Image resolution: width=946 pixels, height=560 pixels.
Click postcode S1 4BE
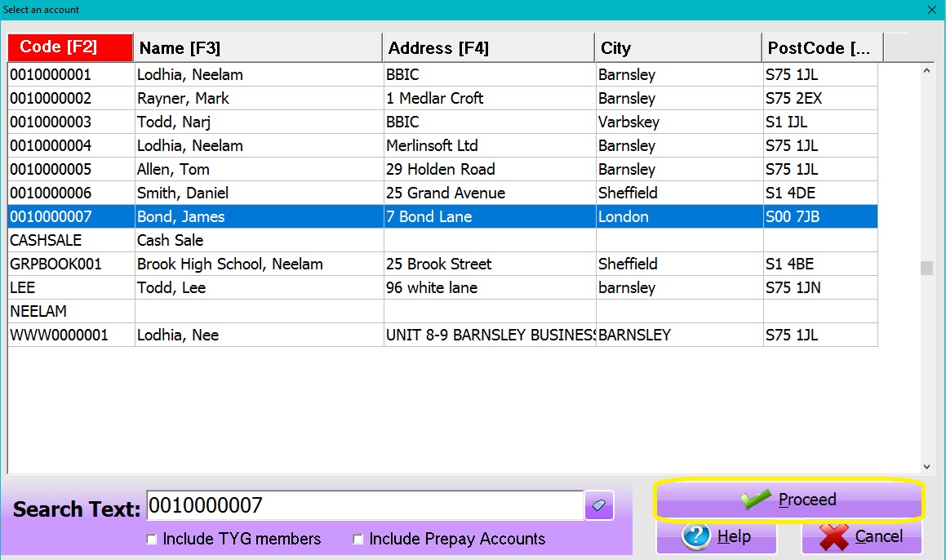pyautogui.click(x=790, y=264)
